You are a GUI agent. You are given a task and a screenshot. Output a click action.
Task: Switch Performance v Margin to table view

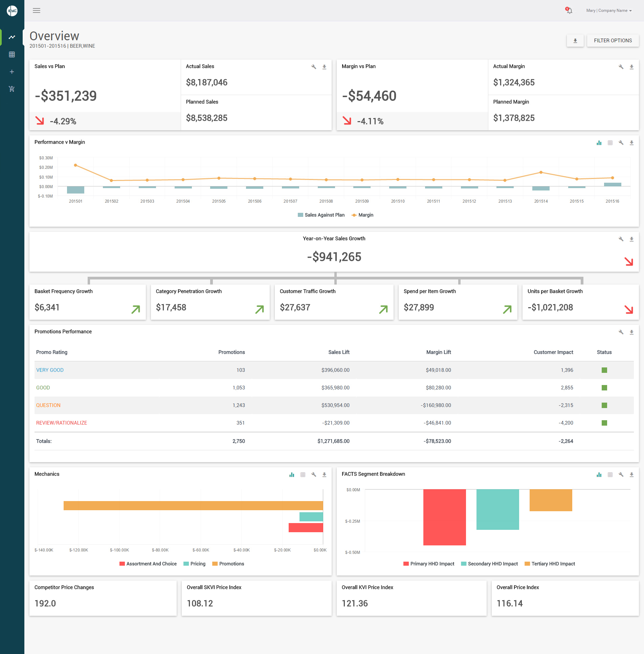[610, 143]
